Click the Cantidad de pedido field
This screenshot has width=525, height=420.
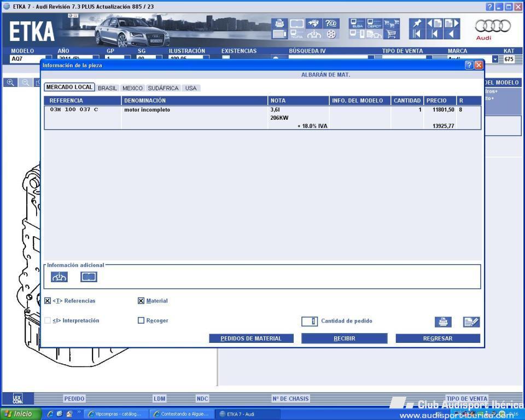[x=310, y=321]
